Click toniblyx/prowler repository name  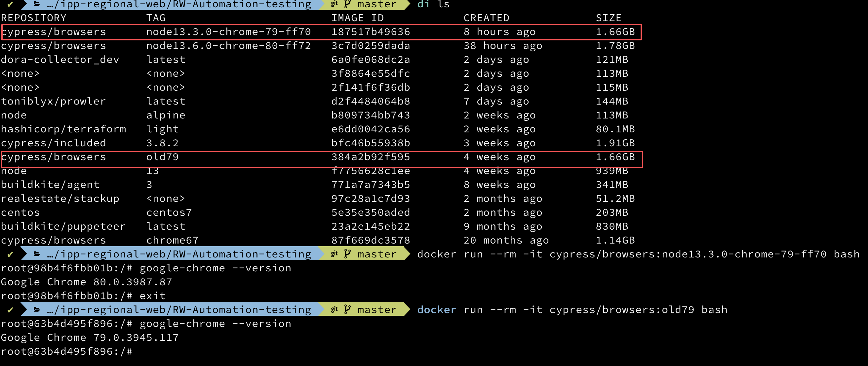(53, 101)
